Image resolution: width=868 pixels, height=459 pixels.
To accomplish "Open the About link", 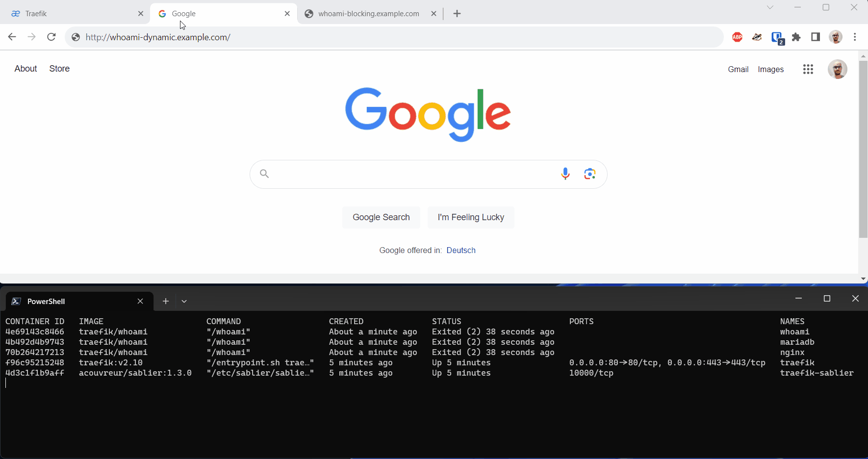I will point(26,69).
